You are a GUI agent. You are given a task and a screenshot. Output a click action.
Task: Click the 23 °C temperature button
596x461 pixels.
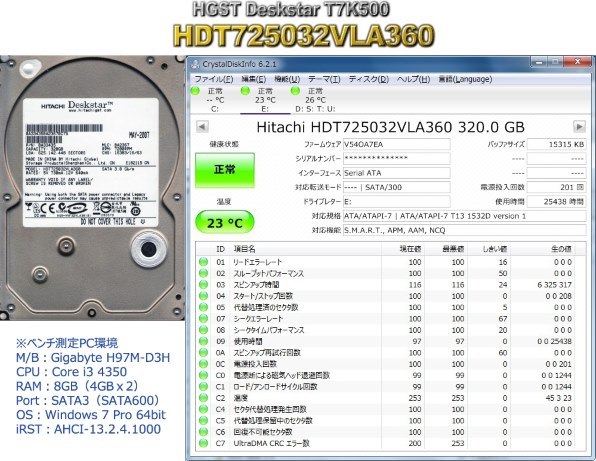(225, 223)
